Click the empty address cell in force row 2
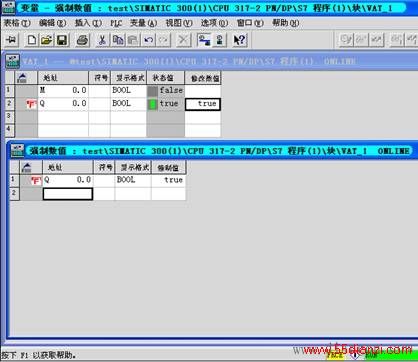The height and width of the screenshot is (362, 418). (x=68, y=194)
